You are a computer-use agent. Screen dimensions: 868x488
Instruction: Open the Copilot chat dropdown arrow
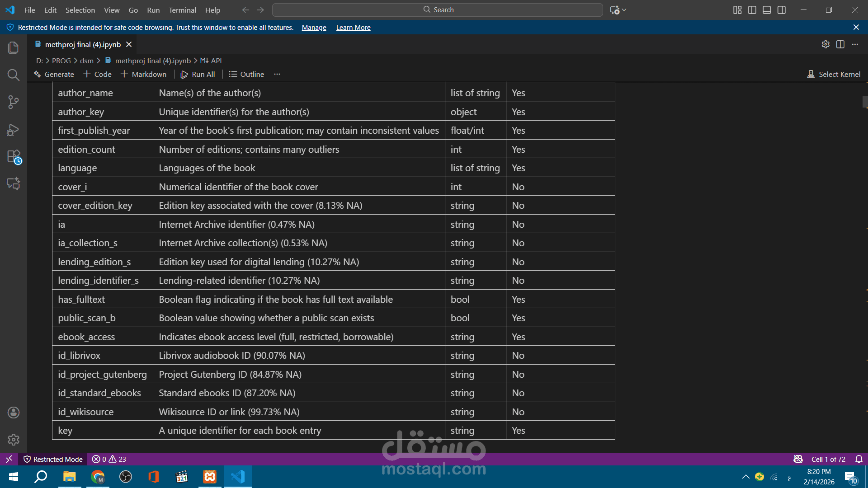tap(624, 10)
